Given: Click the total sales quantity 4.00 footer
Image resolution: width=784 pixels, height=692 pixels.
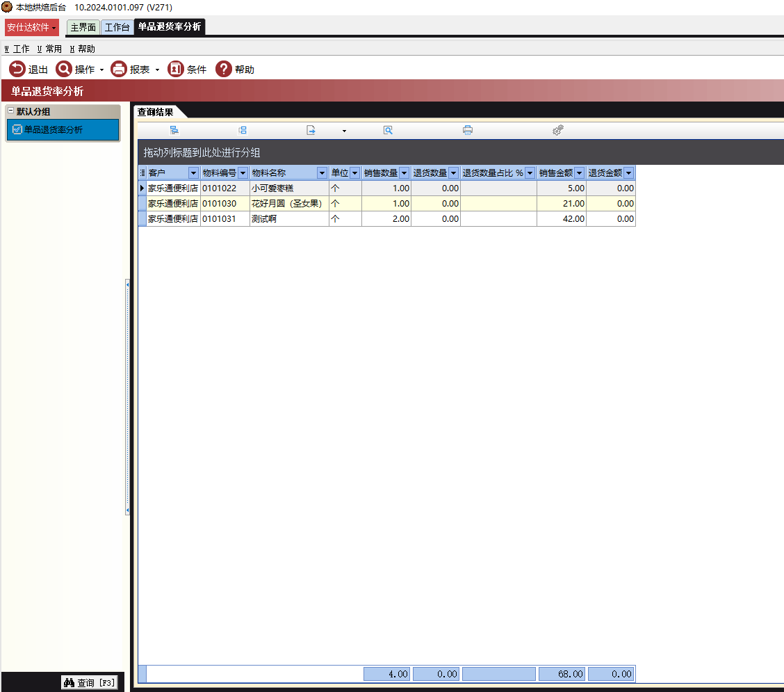Looking at the screenshot, I should [x=387, y=674].
